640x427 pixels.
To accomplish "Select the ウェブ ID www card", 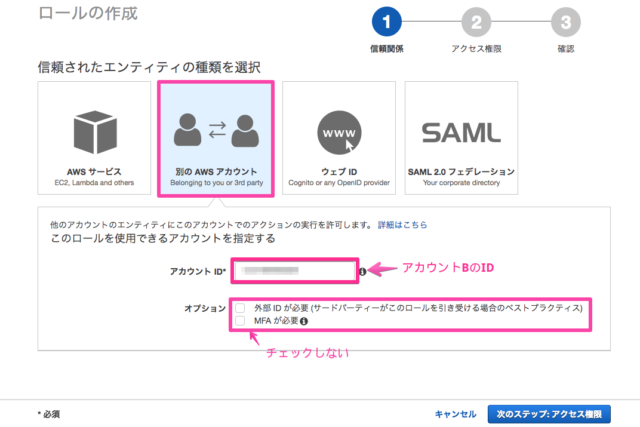I will coord(339,138).
